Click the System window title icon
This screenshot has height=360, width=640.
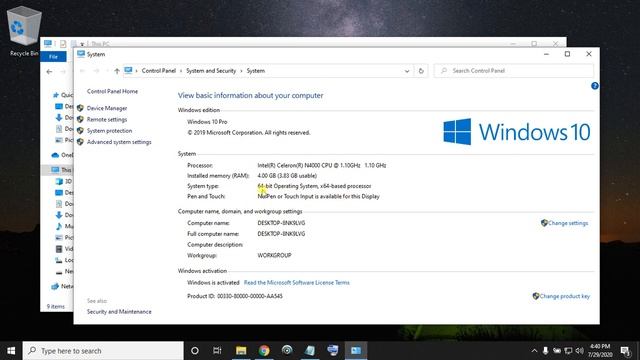click(81, 54)
